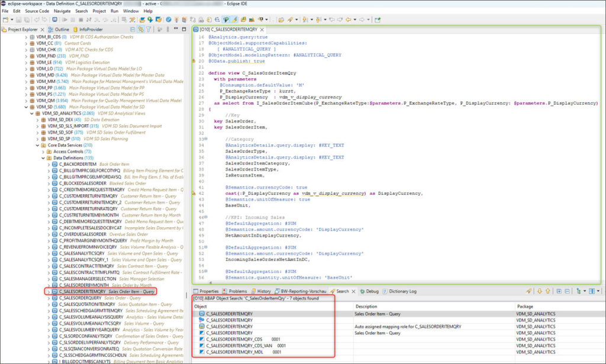Click the Show Previous Match icon in Search view
Viewport: 606px width, 364px height.
(548, 290)
